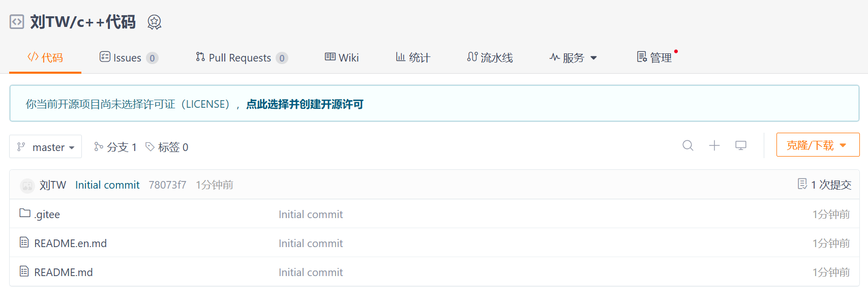Click the 1分钟前 time in .gitee row

(x=831, y=214)
